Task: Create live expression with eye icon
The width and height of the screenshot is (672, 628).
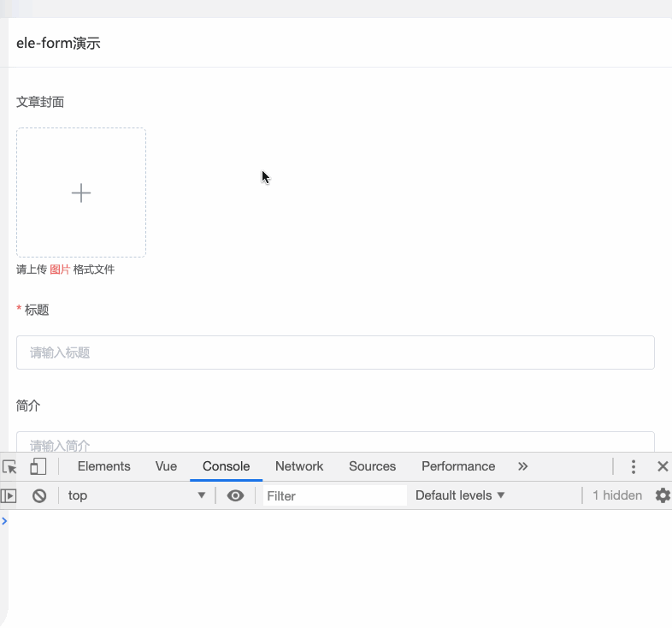Action: 235,496
